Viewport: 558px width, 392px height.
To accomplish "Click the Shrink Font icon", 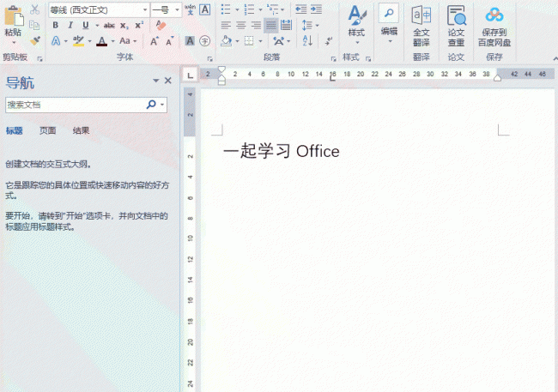I will click(x=170, y=41).
